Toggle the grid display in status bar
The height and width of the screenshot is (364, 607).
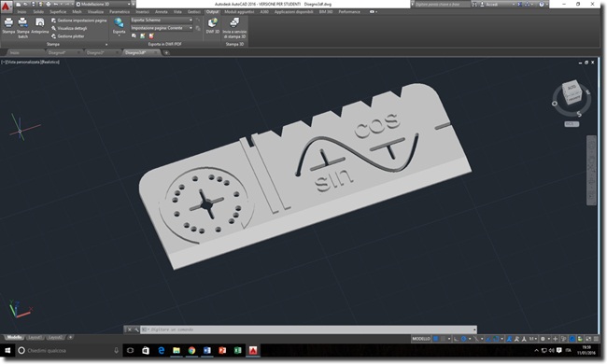pyautogui.click(x=435, y=339)
